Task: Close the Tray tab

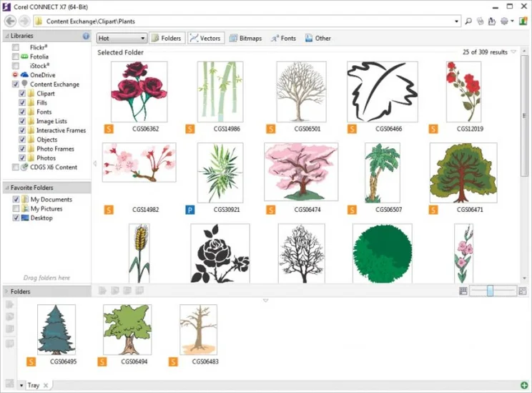Action: coord(46,386)
